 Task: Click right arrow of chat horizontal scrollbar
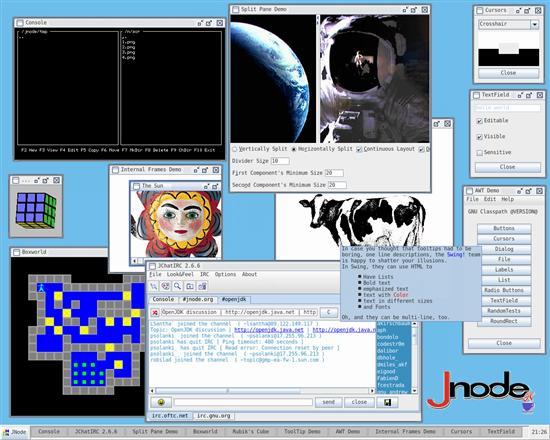coord(372,391)
